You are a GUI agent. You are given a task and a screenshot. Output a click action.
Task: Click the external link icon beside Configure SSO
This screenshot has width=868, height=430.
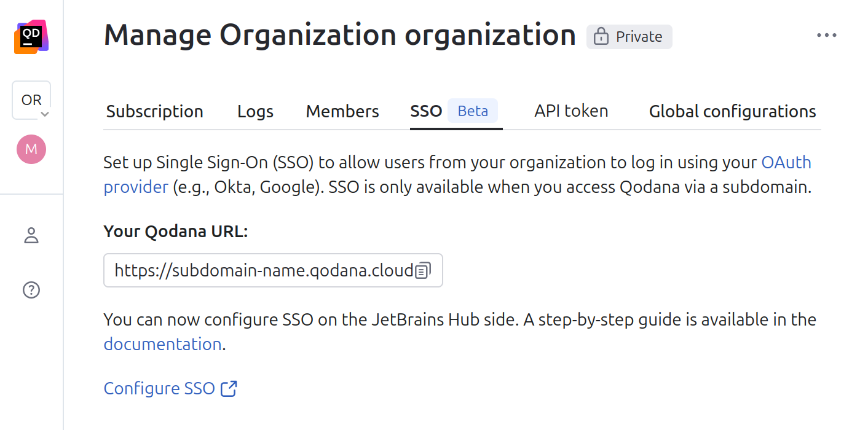pyautogui.click(x=229, y=388)
